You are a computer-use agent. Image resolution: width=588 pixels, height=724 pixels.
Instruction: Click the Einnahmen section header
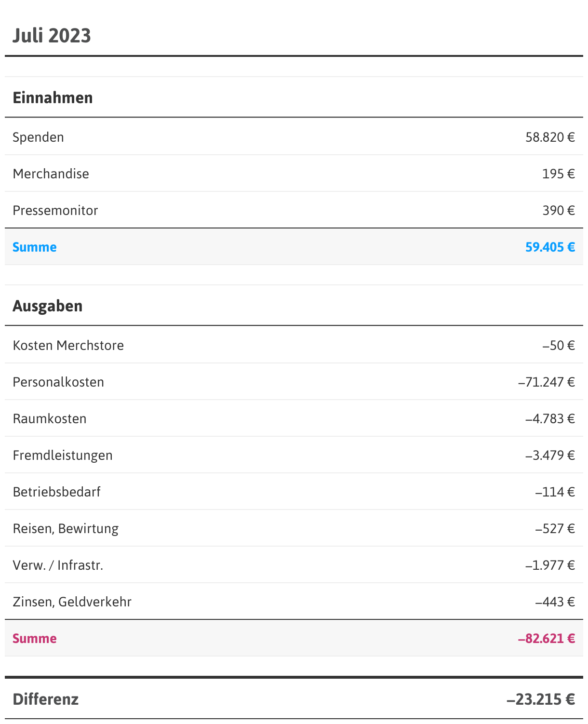click(53, 98)
